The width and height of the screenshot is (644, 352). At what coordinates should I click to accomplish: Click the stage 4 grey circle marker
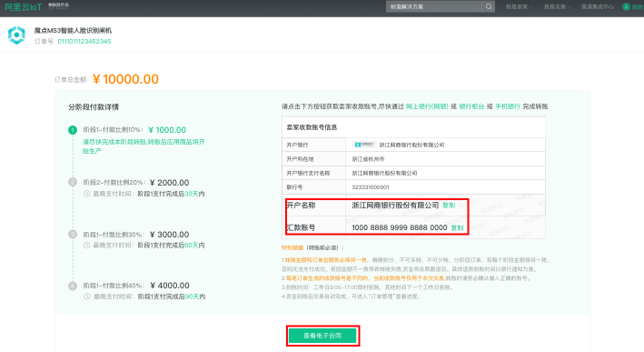pos(73,286)
